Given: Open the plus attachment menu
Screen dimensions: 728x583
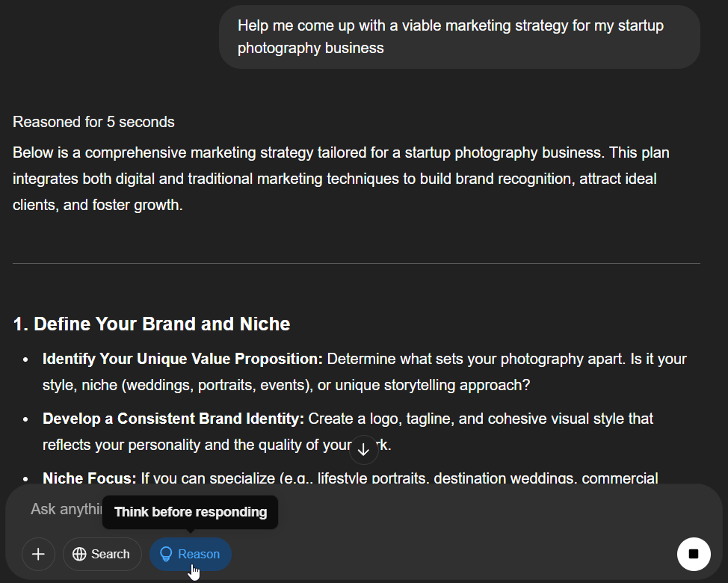Looking at the screenshot, I should coord(38,554).
